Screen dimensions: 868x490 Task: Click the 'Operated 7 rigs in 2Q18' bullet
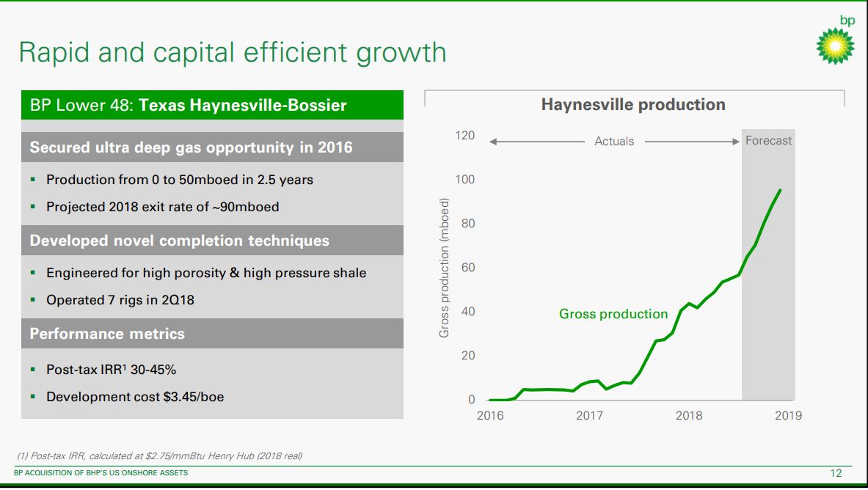pyautogui.click(x=120, y=300)
